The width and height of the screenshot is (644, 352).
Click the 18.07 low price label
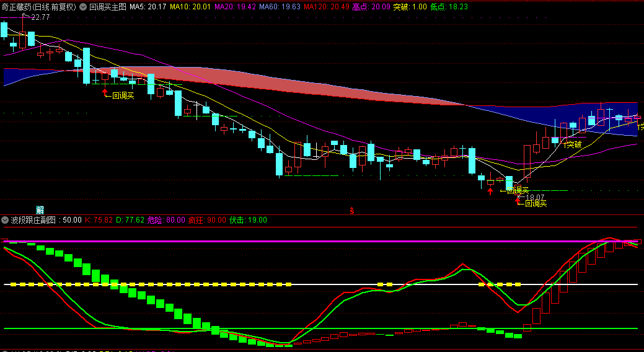535,198
